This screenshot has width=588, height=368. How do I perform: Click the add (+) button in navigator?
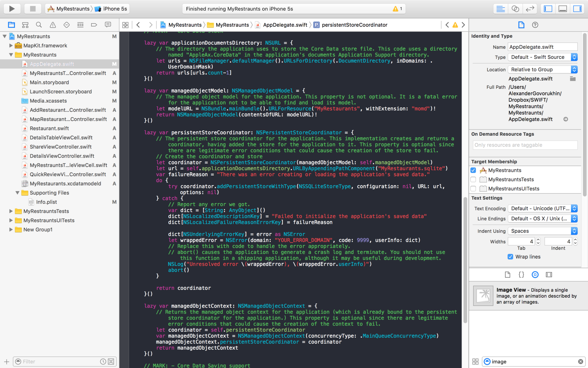click(x=6, y=362)
